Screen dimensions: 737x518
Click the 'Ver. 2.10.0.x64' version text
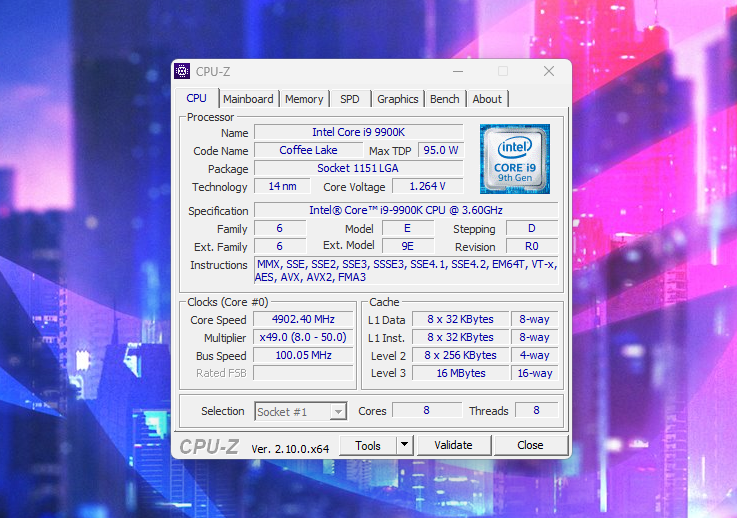(290, 449)
